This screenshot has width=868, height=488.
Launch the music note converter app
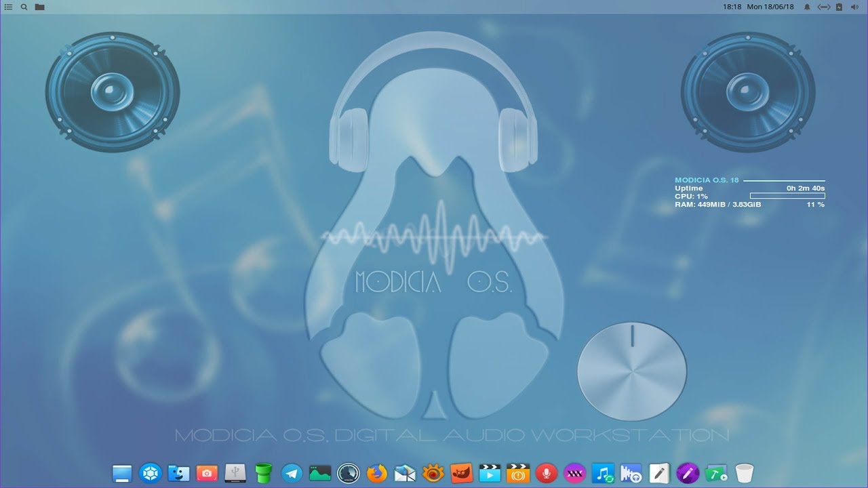603,473
